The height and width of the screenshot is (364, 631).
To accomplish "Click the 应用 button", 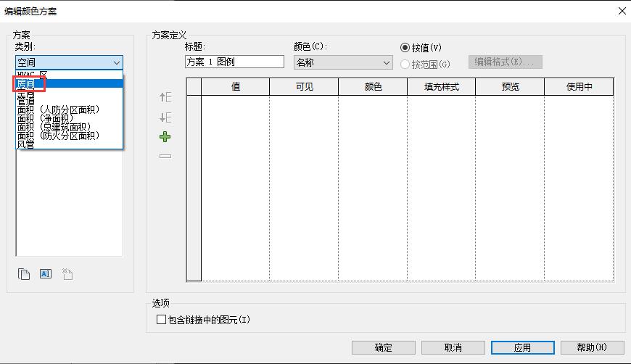I will pos(523,347).
